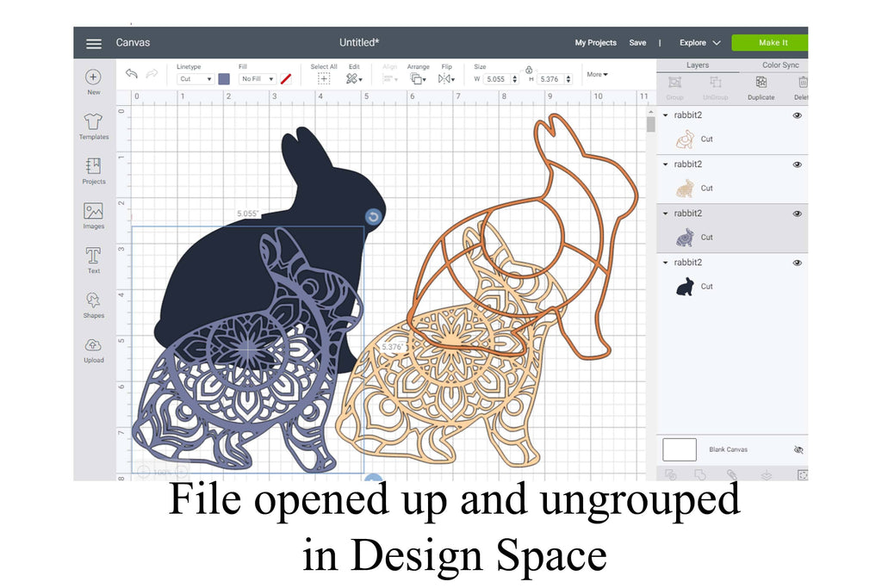Open the Edit scissors tool

point(353,78)
